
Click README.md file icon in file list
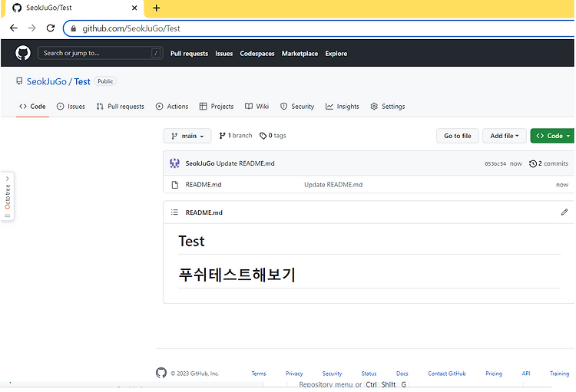pos(175,185)
